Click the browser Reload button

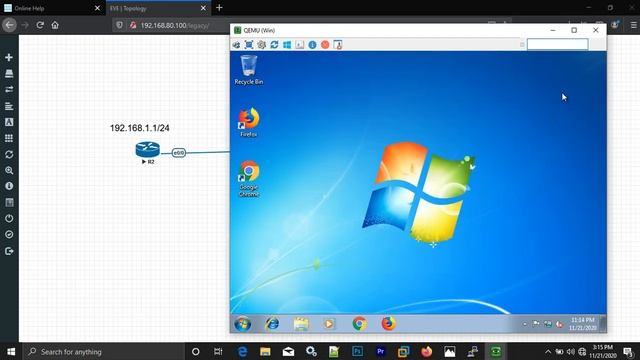click(40, 25)
